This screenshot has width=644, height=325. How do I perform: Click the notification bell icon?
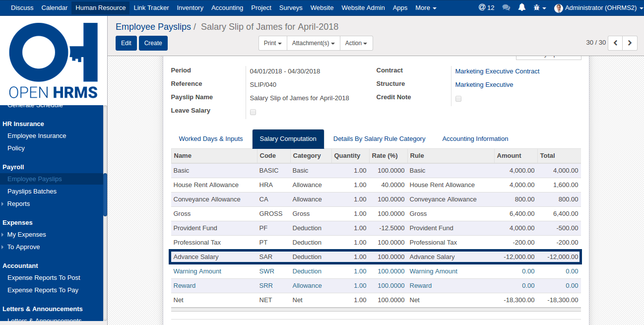pos(521,8)
